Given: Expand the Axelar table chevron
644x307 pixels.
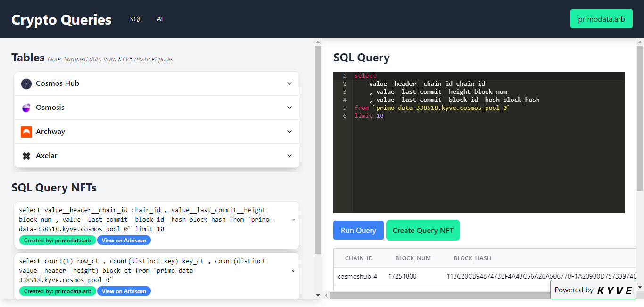Looking at the screenshot, I should (289, 156).
